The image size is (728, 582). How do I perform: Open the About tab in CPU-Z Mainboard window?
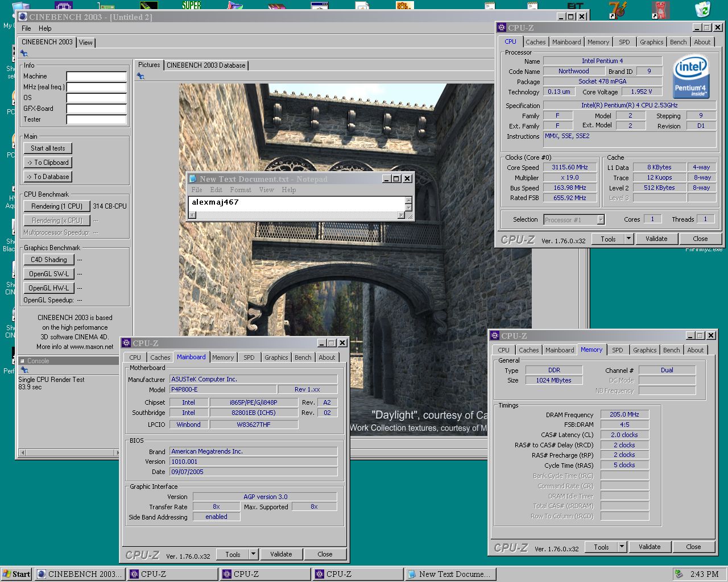pyautogui.click(x=326, y=357)
